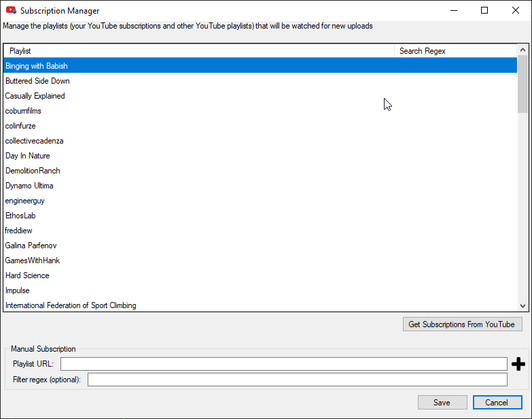Click the plus icon to add playlist
Viewport: 532px width, 419px height.
click(518, 364)
